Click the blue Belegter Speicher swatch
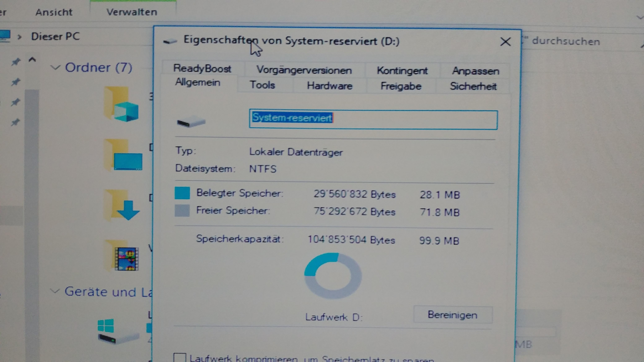 tap(182, 193)
